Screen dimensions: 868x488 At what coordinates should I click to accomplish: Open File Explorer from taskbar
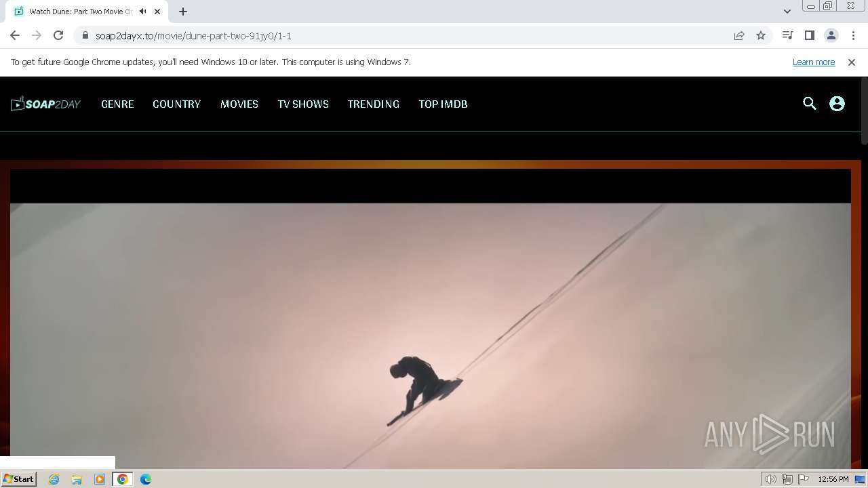(77, 479)
